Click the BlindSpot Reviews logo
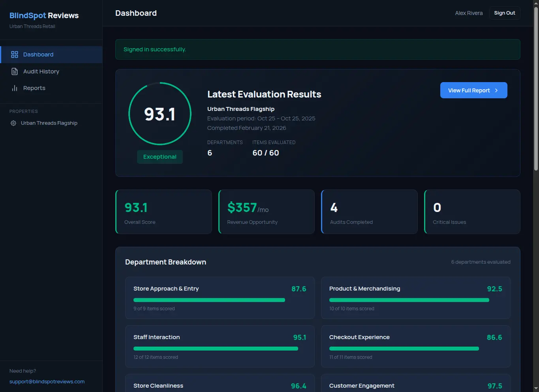The image size is (539, 392). click(43, 15)
